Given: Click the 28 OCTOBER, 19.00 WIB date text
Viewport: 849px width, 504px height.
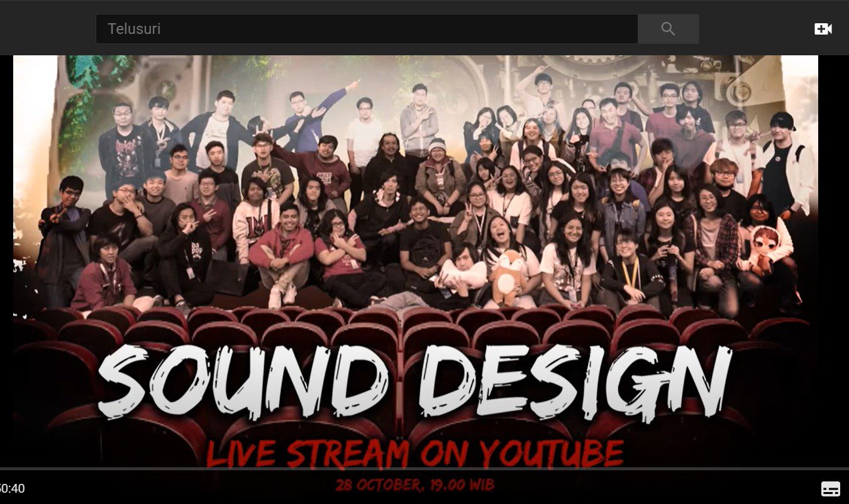Looking at the screenshot, I should pos(414,485).
